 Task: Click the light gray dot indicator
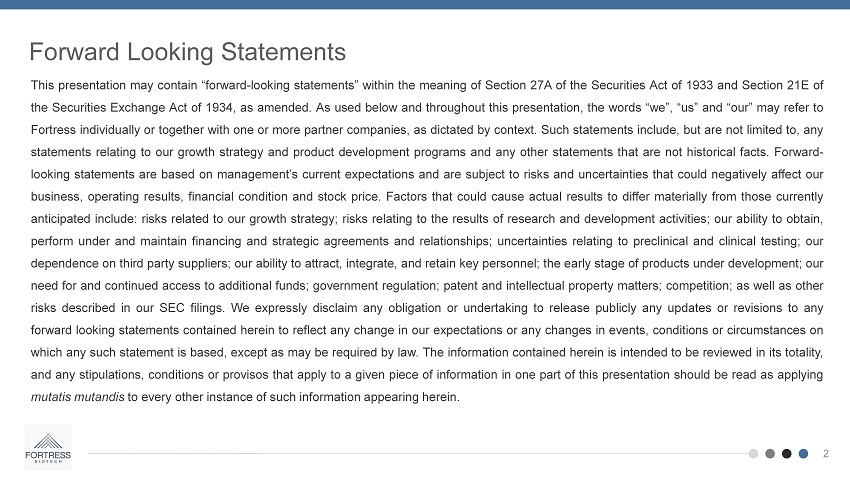tap(753, 454)
